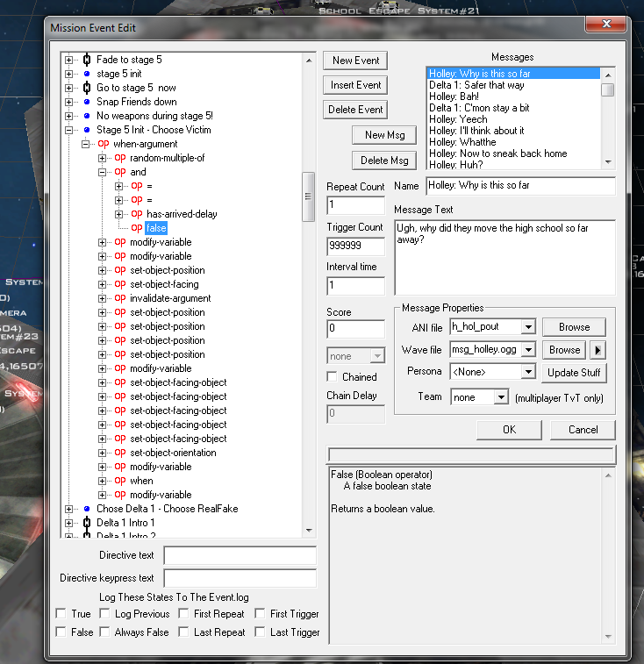Collapse the when-argument node
The image size is (644, 664).
pos(85,144)
